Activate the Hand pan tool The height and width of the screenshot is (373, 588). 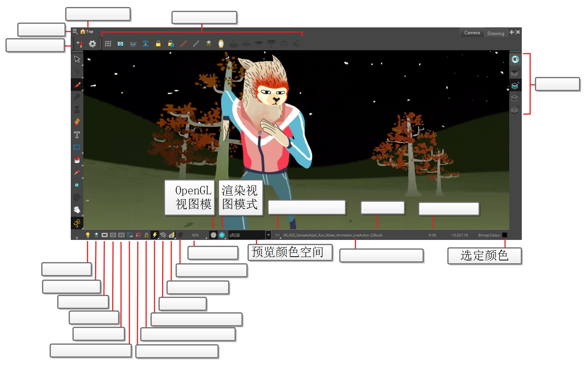[77, 210]
